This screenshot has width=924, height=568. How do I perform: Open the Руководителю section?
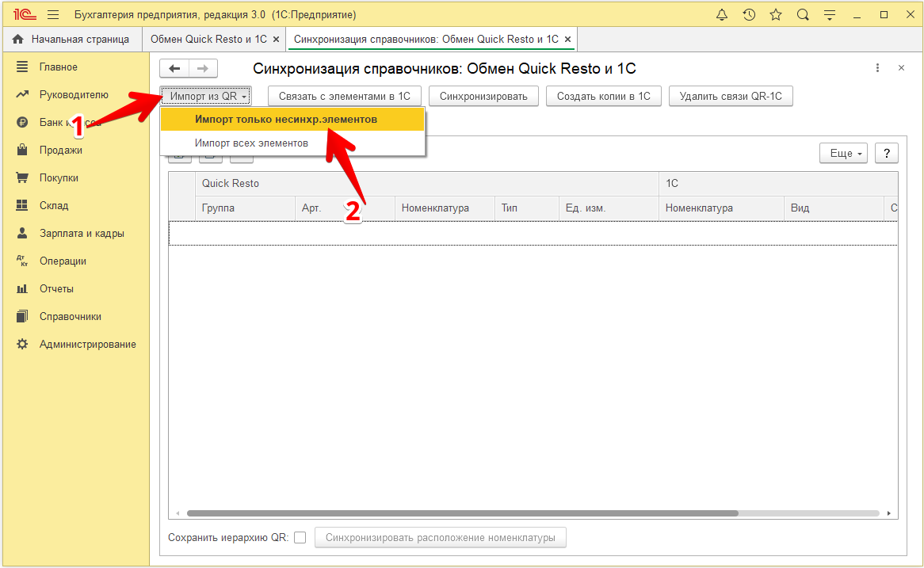(x=74, y=94)
